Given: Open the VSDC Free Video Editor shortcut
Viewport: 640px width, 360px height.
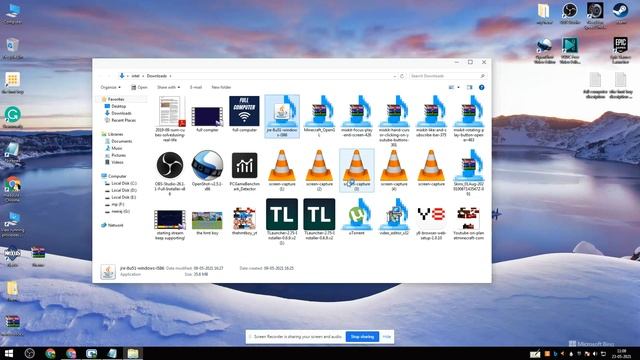Looking at the screenshot, I should coord(570,51).
